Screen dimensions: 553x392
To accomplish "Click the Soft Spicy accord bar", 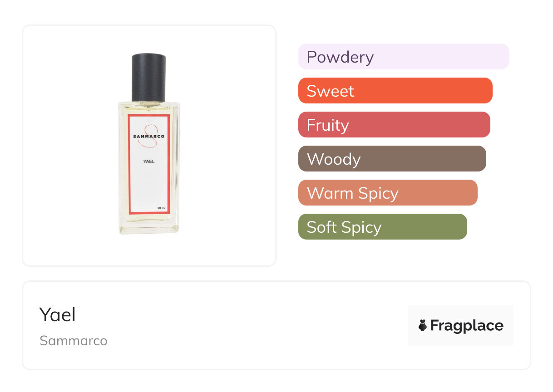I will click(382, 227).
